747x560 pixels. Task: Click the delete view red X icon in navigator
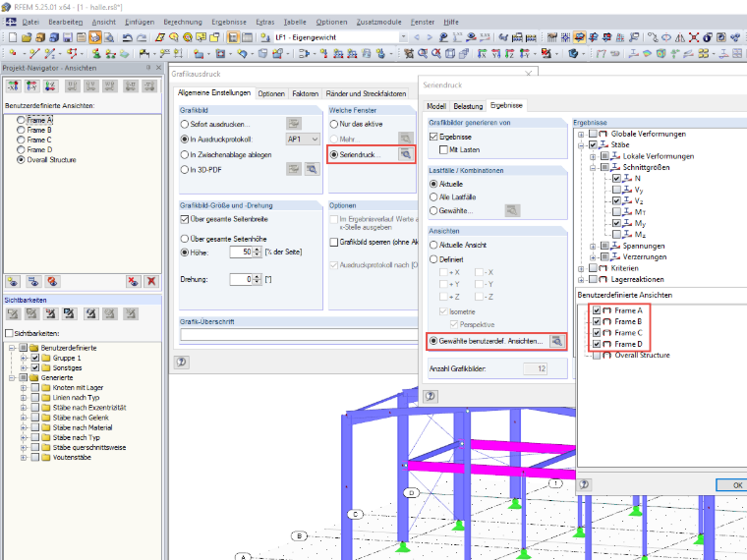tap(151, 281)
